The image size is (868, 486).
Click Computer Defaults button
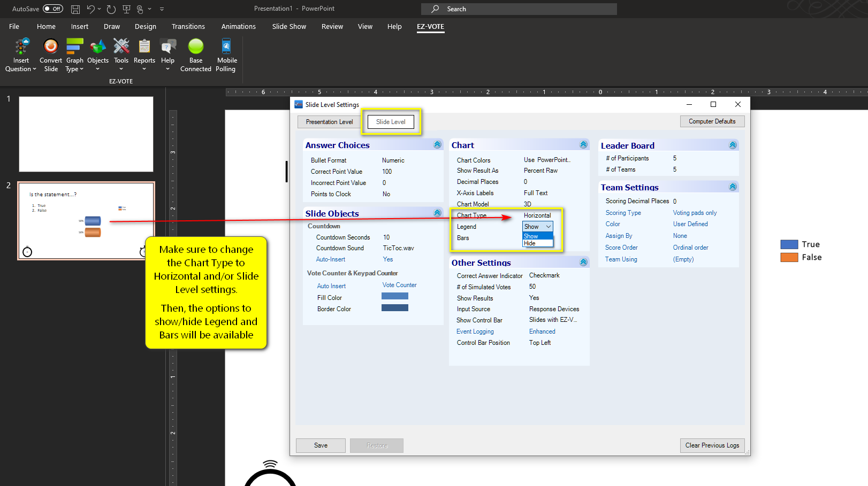click(x=712, y=121)
